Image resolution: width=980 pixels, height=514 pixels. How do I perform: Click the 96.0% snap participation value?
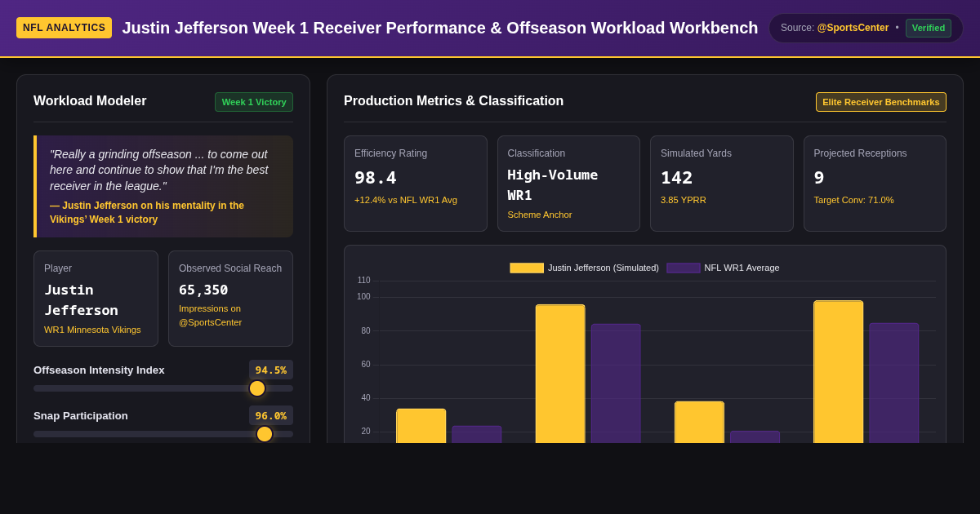pyautogui.click(x=271, y=415)
